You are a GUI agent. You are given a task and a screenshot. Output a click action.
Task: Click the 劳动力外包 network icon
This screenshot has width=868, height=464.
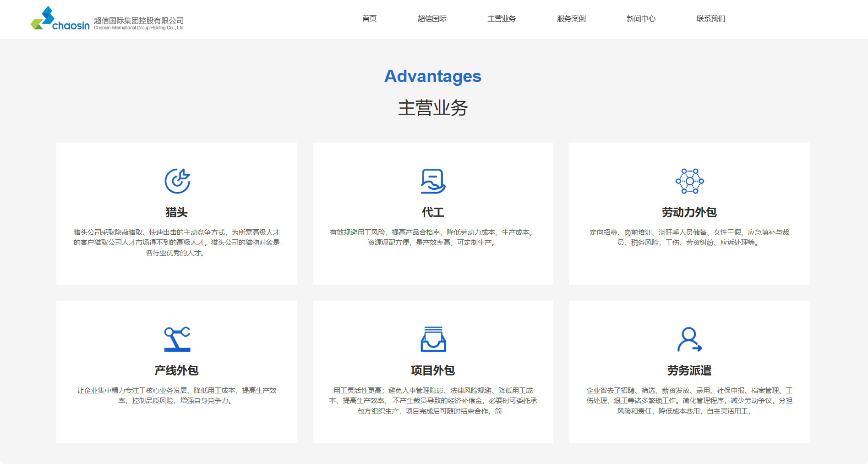689,180
